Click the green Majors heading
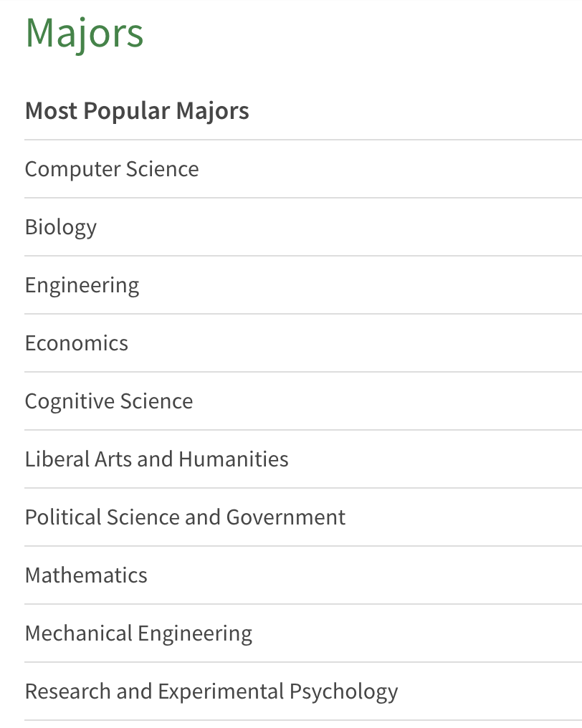The image size is (582, 728). [85, 34]
